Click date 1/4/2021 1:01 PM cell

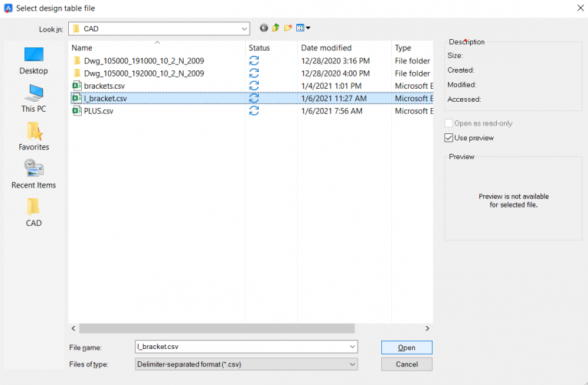point(331,86)
